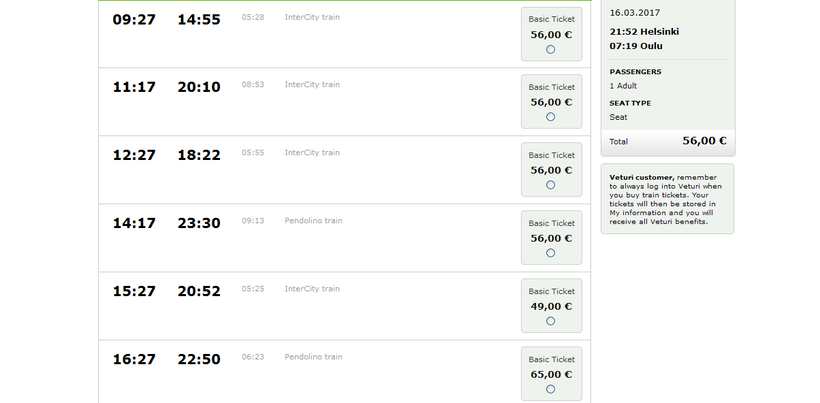Choose the 49,00 € ticket radio button
Image resolution: width=820 pixels, height=403 pixels.
(x=551, y=321)
